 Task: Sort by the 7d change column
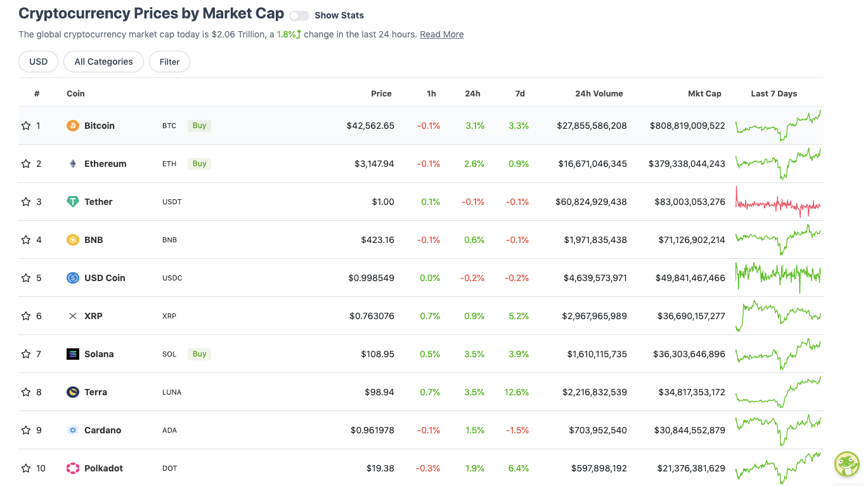click(520, 93)
